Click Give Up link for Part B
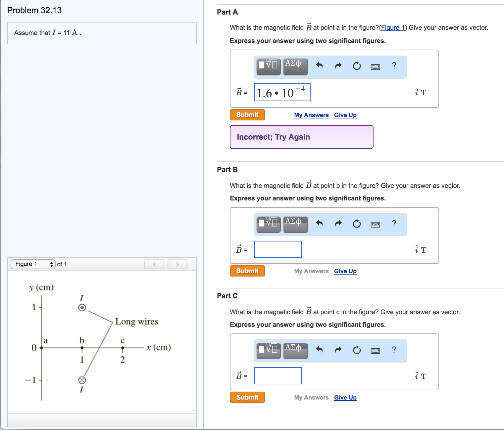The height and width of the screenshot is (430, 504). 345,271
